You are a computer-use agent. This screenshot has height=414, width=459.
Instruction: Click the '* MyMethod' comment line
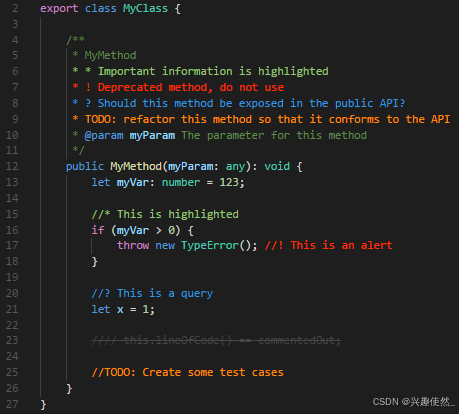click(104, 55)
